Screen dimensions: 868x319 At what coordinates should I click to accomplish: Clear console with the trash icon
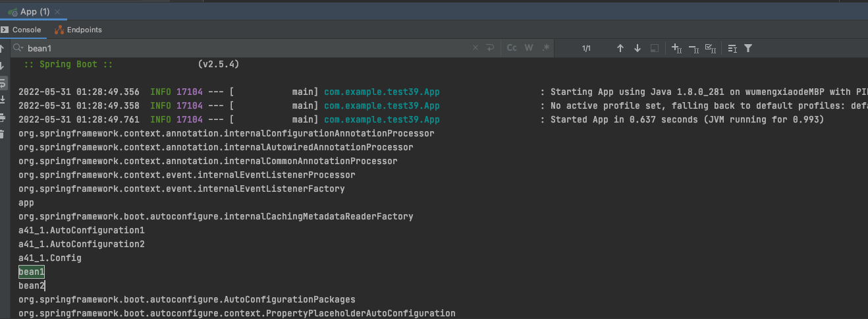pos(3,134)
